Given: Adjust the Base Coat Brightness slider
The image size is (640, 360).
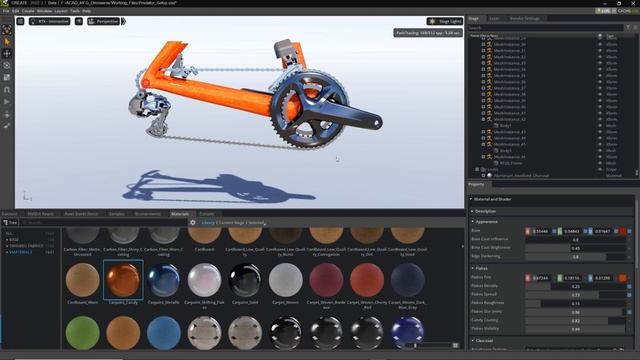Looking at the screenshot, I should 576,248.
